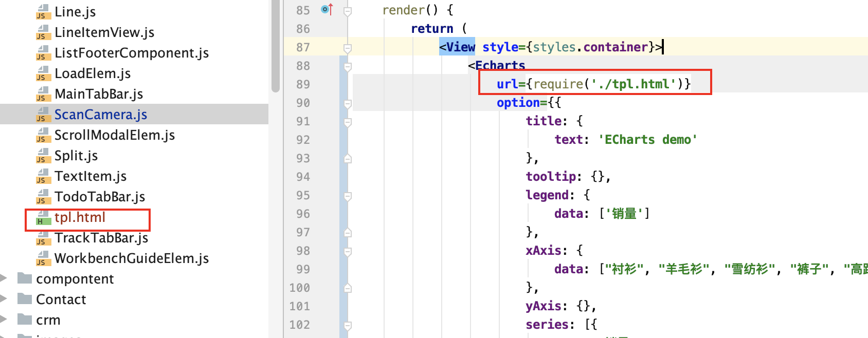Screen dimensions: 868x338
Task: Click the HTML file icon beside tpl.html
Action: click(x=43, y=218)
